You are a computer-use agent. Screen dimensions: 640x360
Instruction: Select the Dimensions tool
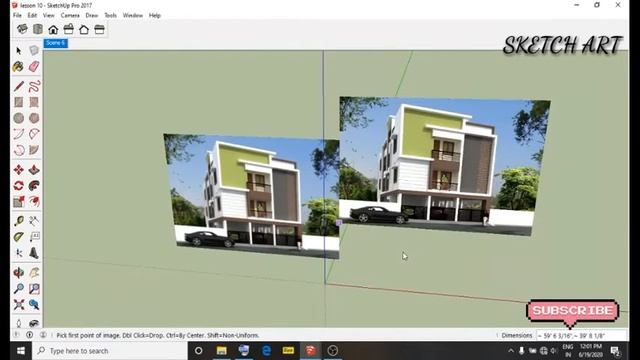34,221
